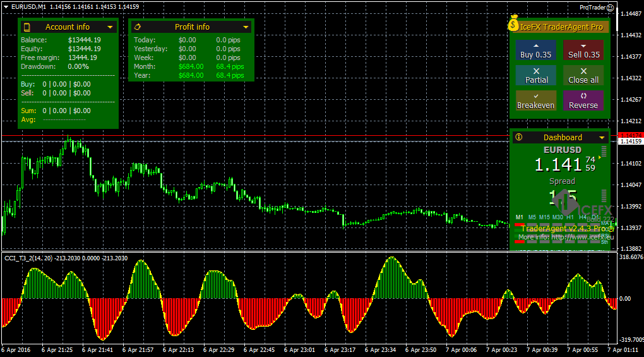Image resolution: width=644 pixels, height=357 pixels.
Task: Click the Sell 0.35 button
Action: 583,50
